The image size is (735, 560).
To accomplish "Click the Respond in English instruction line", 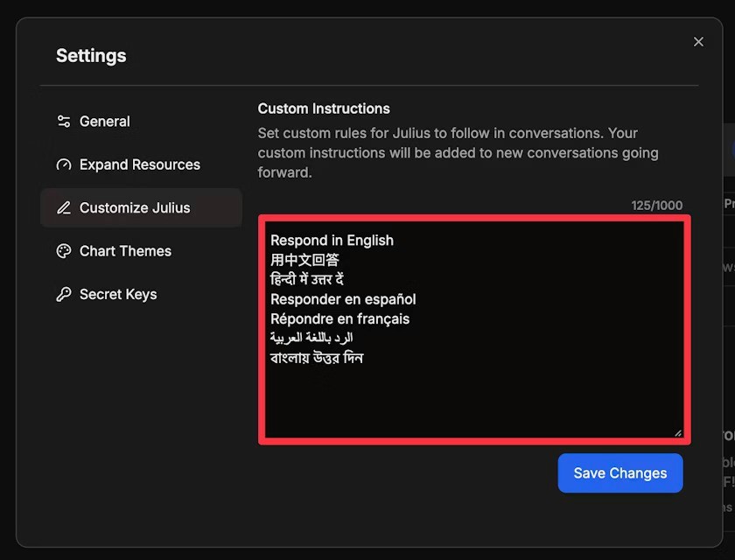I will coord(332,240).
